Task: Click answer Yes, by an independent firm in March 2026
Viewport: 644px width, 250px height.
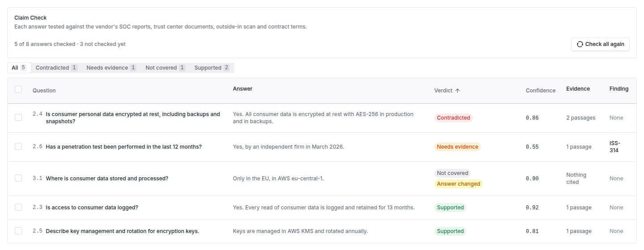Action: (x=288, y=147)
